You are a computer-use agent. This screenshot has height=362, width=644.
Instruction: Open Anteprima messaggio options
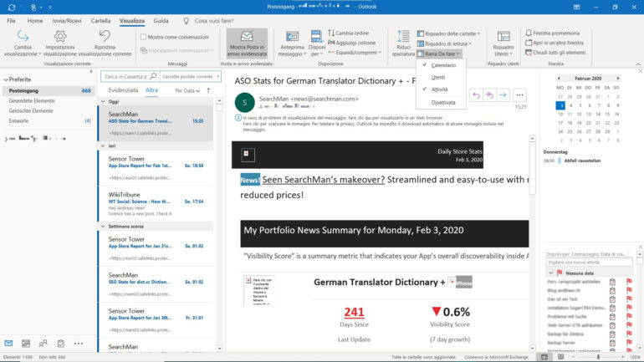click(x=292, y=43)
